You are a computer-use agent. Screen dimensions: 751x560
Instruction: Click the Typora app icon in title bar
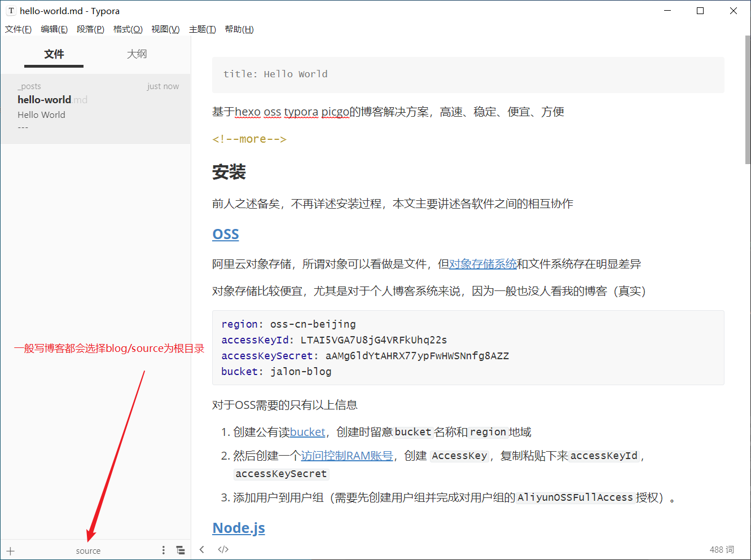point(11,11)
